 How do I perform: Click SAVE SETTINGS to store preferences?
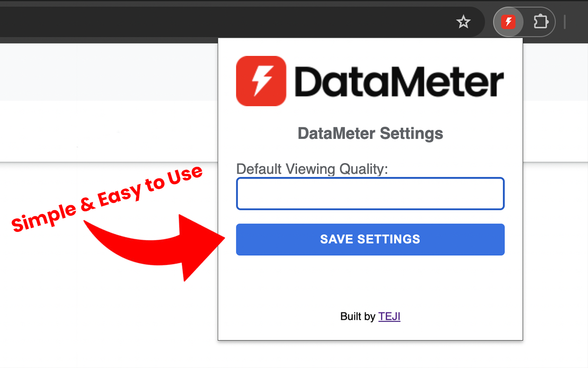[x=370, y=239]
